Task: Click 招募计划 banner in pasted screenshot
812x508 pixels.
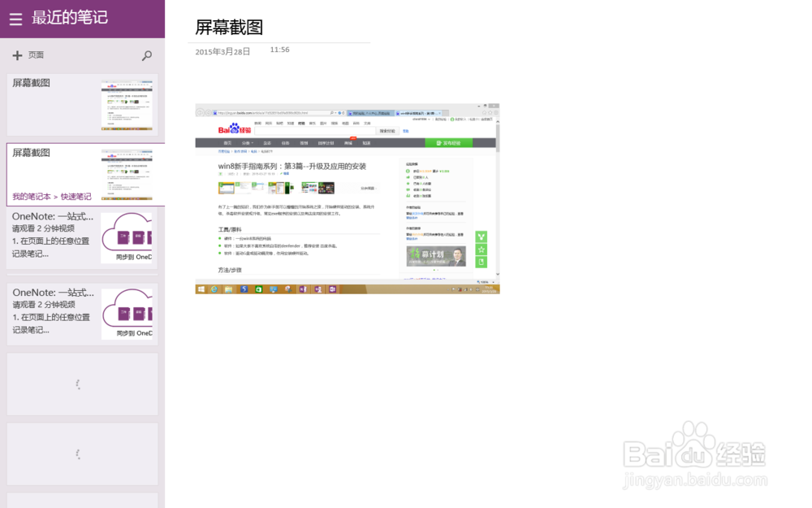Action: click(436, 256)
